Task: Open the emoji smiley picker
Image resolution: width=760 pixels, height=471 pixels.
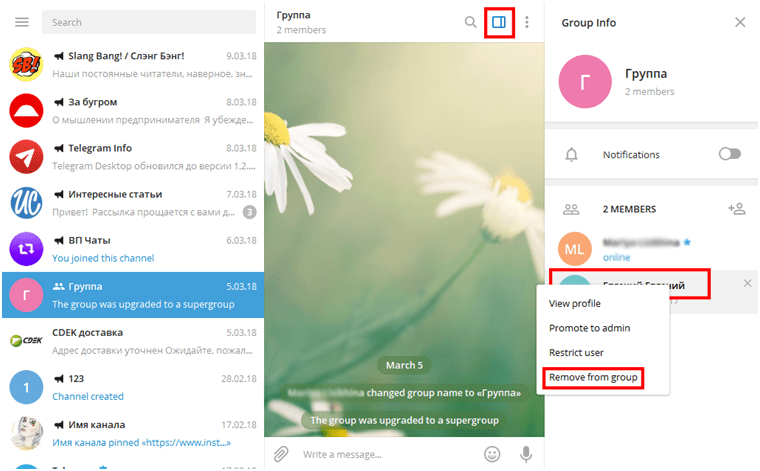Action: [492, 454]
